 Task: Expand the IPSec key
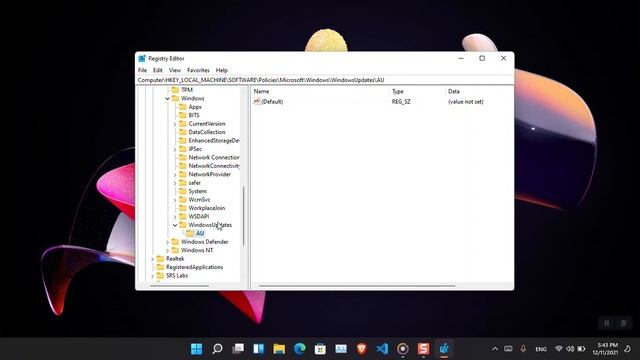click(175, 149)
